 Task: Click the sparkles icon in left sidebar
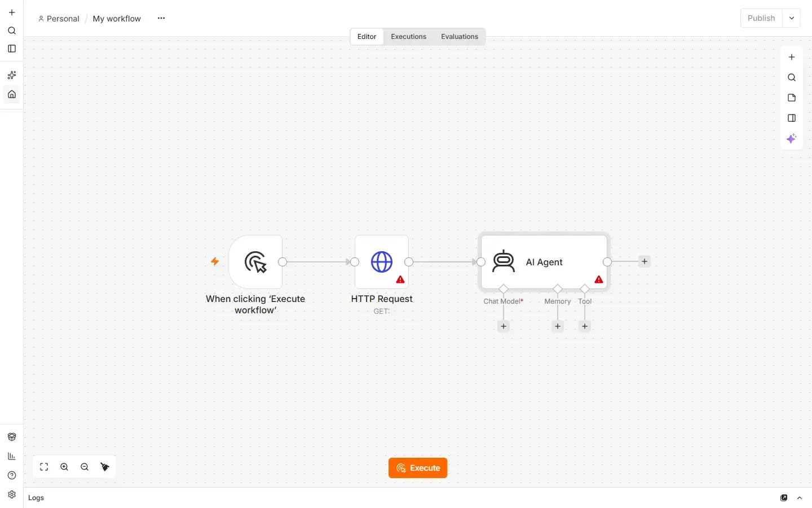click(12, 75)
